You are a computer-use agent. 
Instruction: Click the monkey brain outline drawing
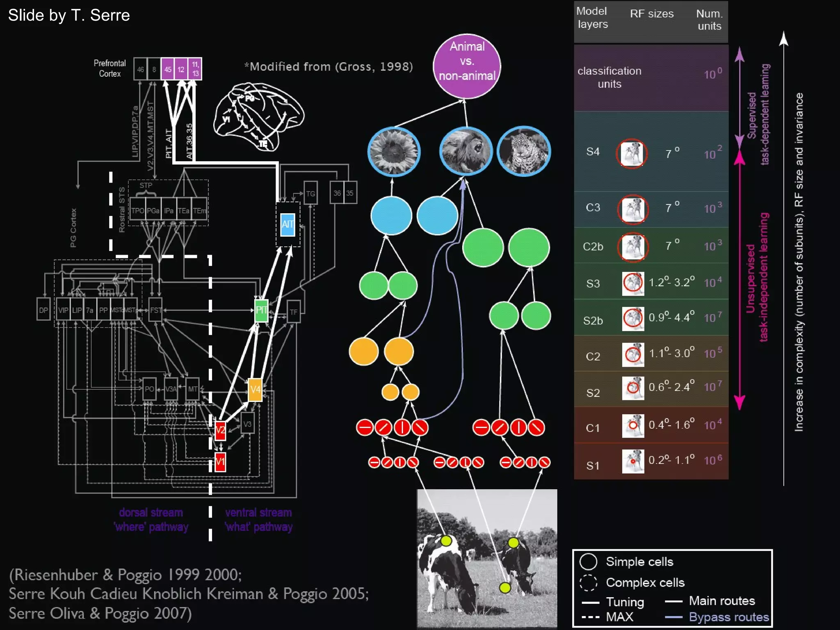pos(259,116)
